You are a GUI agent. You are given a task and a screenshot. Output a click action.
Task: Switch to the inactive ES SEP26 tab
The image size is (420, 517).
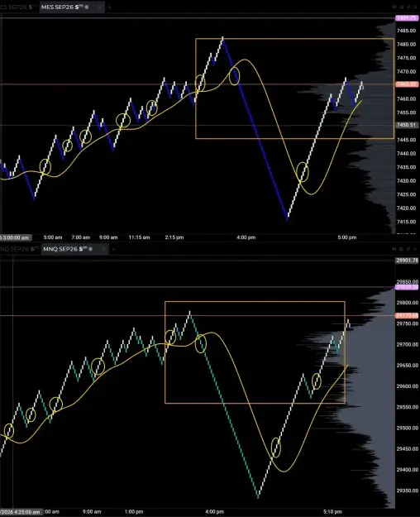19,7
